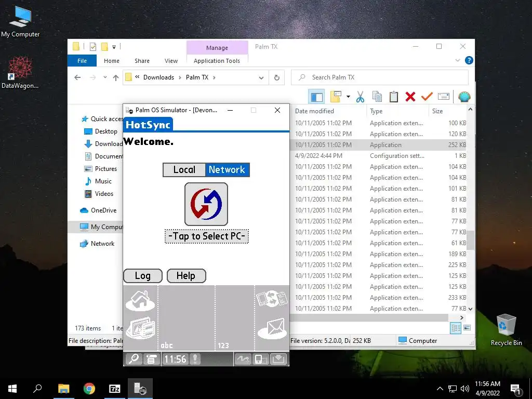The width and height of the screenshot is (532, 399).
Task: Open HotSync Help
Action: click(x=187, y=276)
